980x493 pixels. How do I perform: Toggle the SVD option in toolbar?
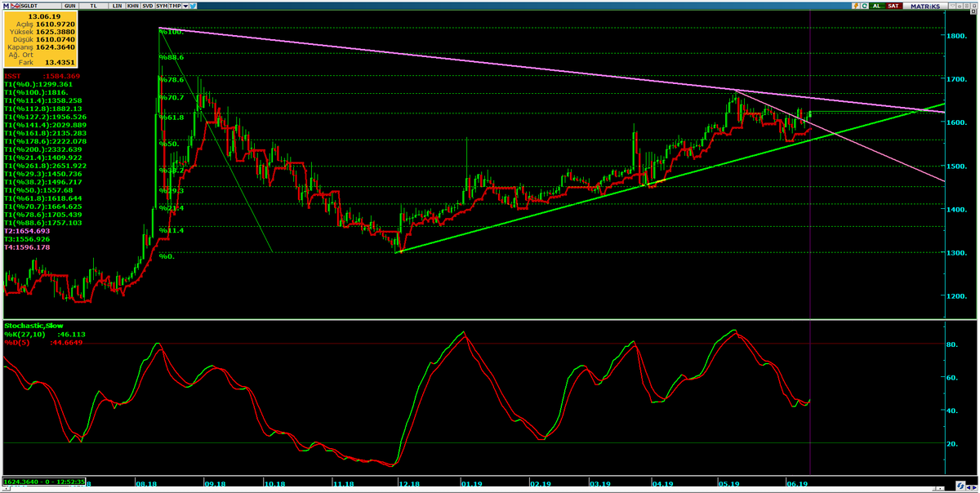click(148, 6)
